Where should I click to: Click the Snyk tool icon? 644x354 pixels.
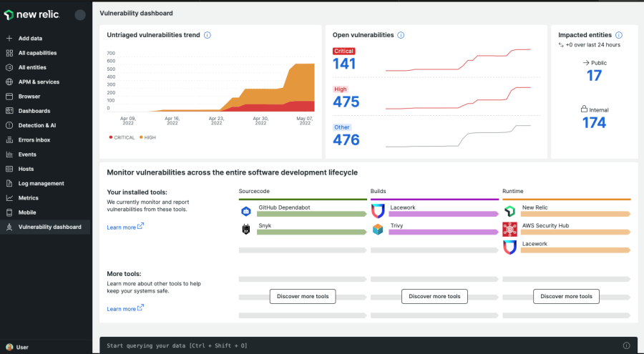tap(245, 230)
